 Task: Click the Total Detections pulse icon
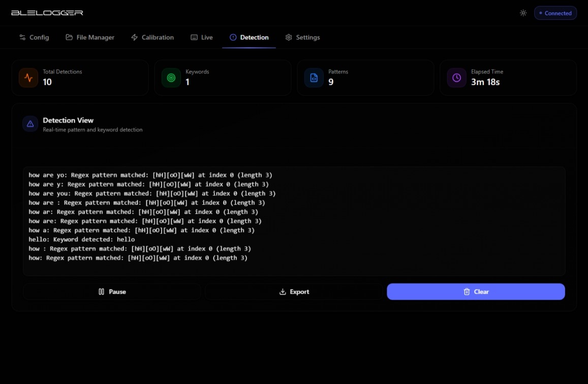[28, 78]
